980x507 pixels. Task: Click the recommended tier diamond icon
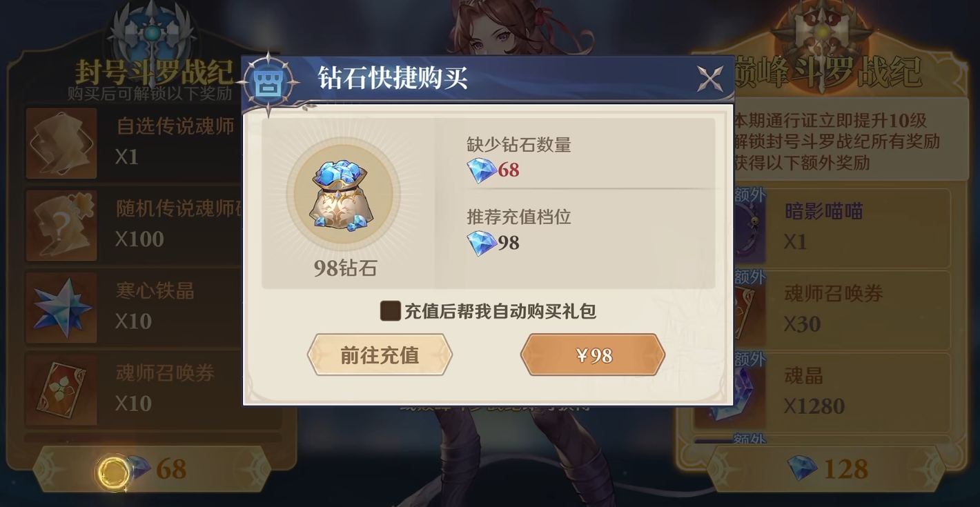pos(481,243)
